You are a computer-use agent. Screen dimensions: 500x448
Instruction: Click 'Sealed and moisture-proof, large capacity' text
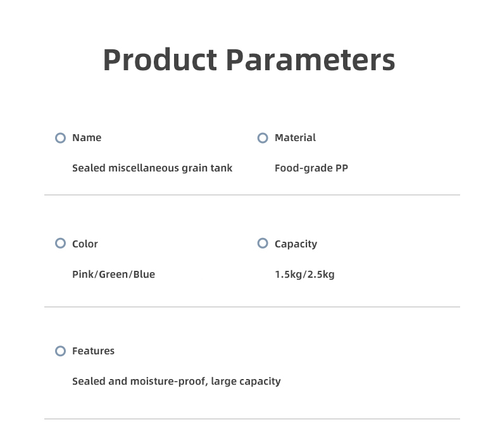coord(176,382)
